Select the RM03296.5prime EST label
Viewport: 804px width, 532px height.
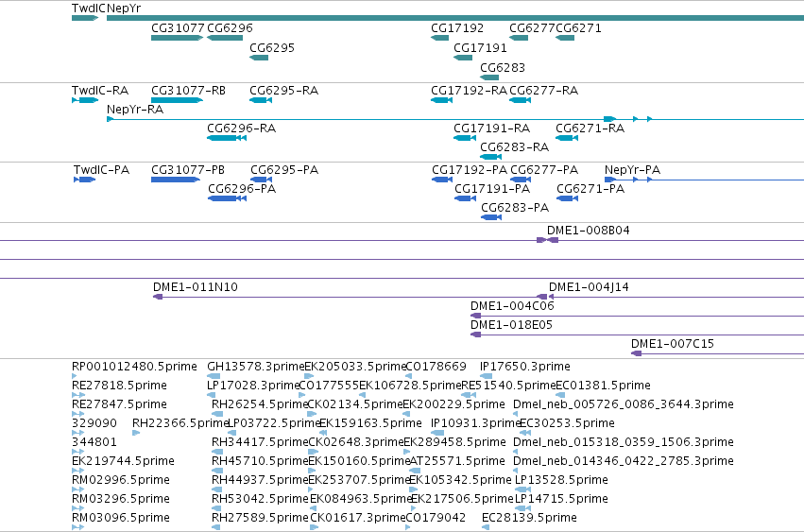pyautogui.click(x=121, y=499)
